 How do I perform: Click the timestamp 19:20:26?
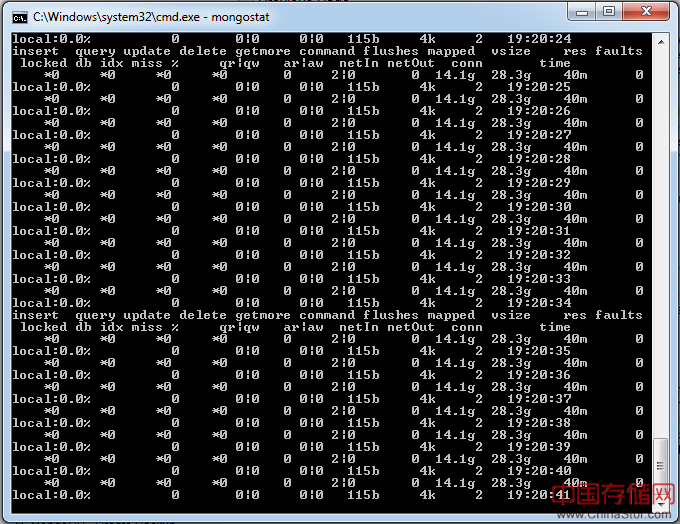tap(539, 111)
